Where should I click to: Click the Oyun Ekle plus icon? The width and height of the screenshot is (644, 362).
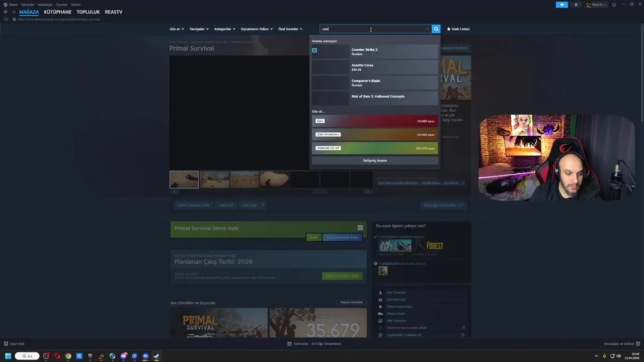coord(6,344)
